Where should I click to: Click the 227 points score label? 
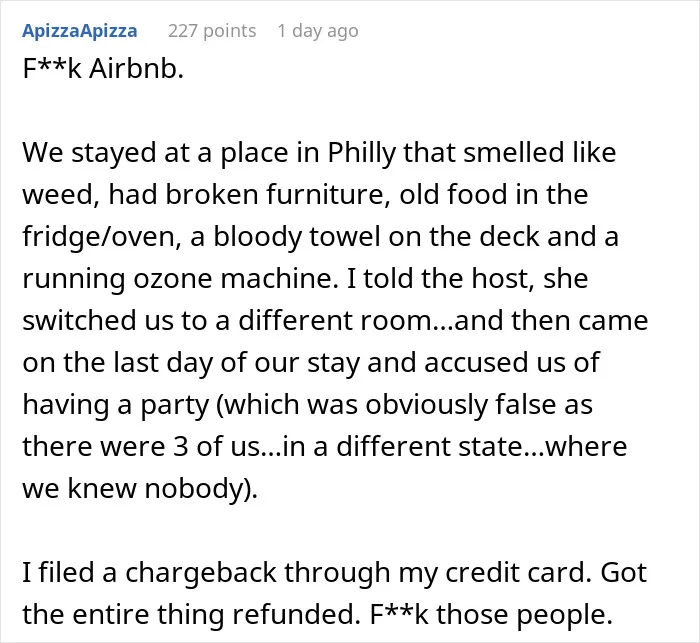[x=212, y=31]
